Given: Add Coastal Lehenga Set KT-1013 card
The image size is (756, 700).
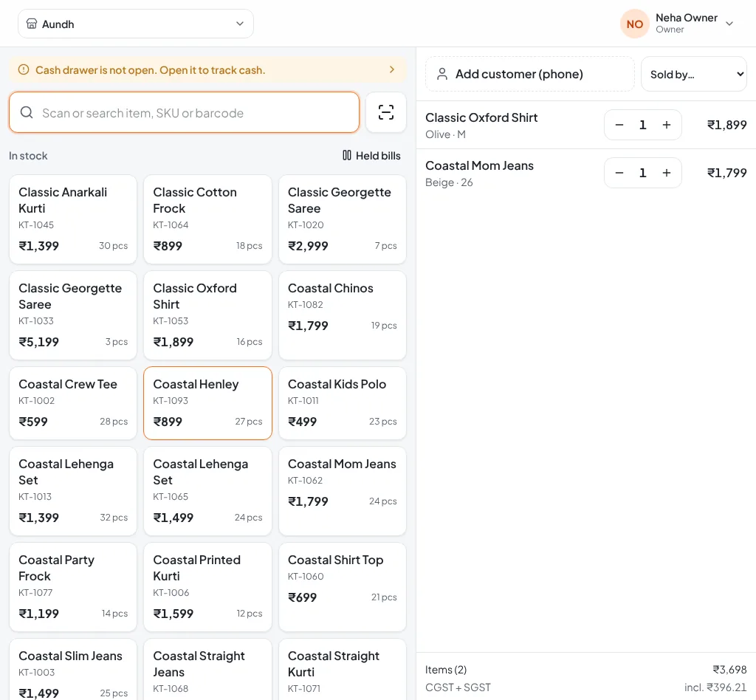Looking at the screenshot, I should [73, 491].
